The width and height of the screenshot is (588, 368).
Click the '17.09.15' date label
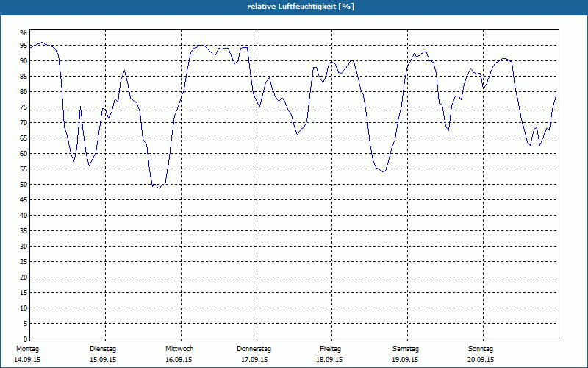(x=254, y=360)
